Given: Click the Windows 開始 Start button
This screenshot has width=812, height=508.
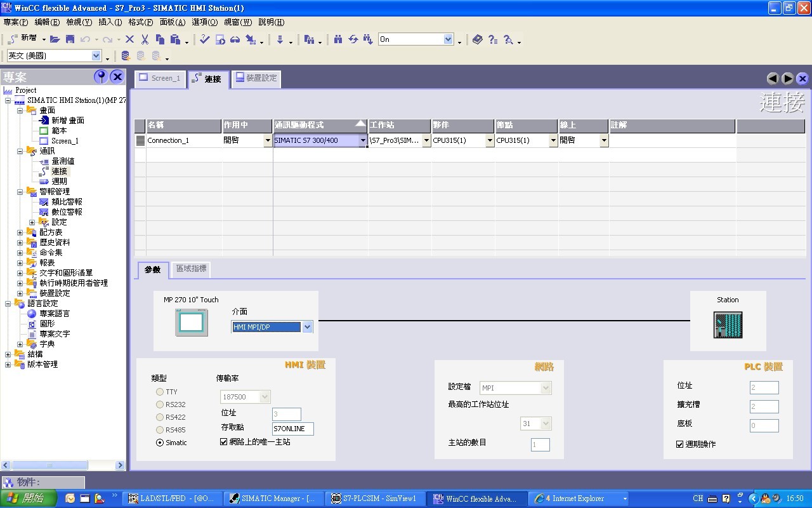Looking at the screenshot, I should (29, 498).
